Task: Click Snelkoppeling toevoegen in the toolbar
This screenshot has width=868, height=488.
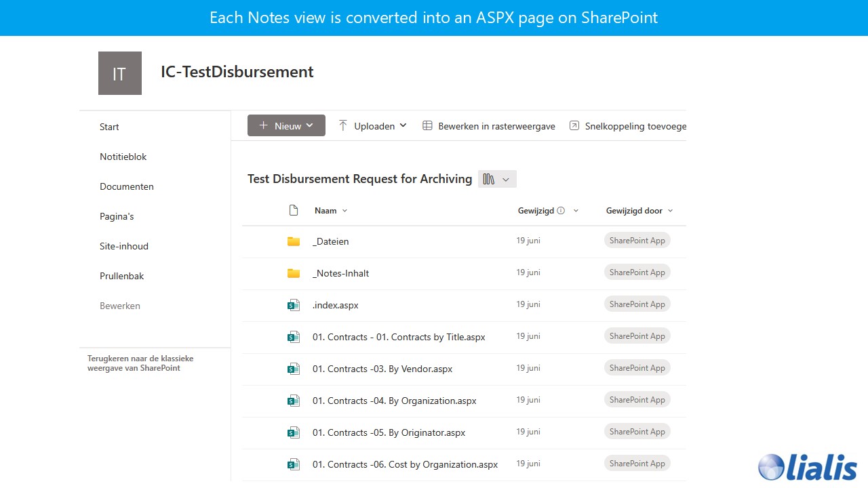Action: tap(627, 126)
